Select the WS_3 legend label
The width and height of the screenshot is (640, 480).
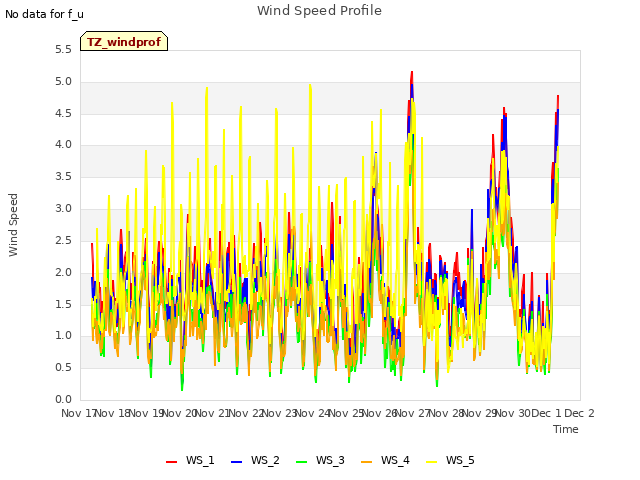(330, 460)
